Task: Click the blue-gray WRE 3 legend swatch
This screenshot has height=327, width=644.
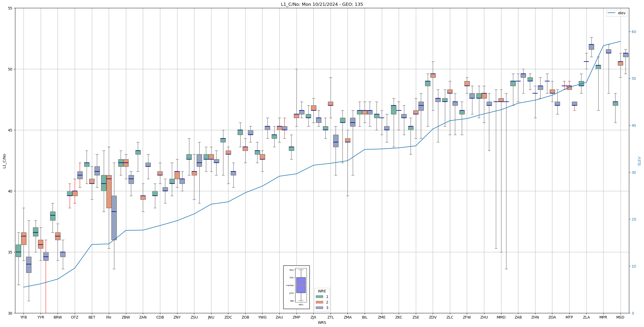Action: point(319,308)
